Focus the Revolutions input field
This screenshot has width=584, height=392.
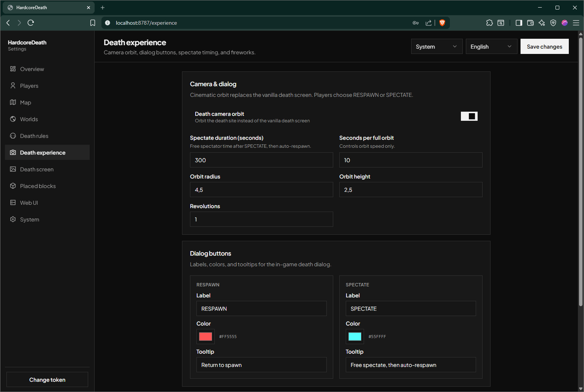click(x=261, y=219)
